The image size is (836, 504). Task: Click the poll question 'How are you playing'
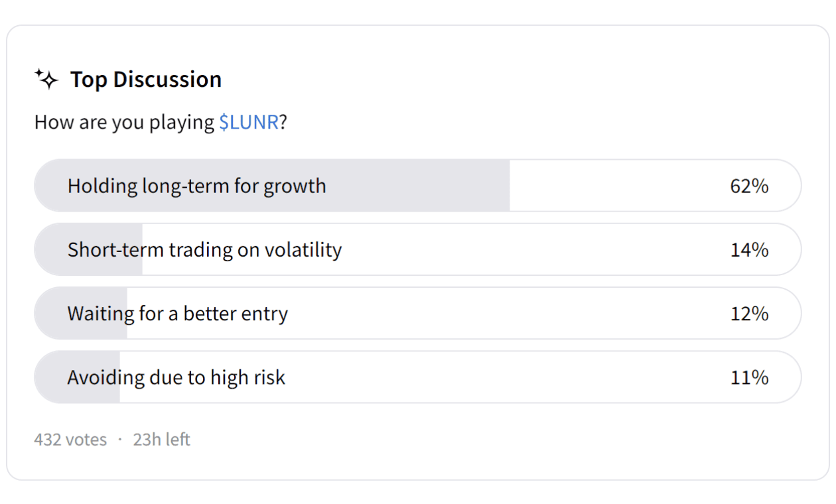click(124, 123)
